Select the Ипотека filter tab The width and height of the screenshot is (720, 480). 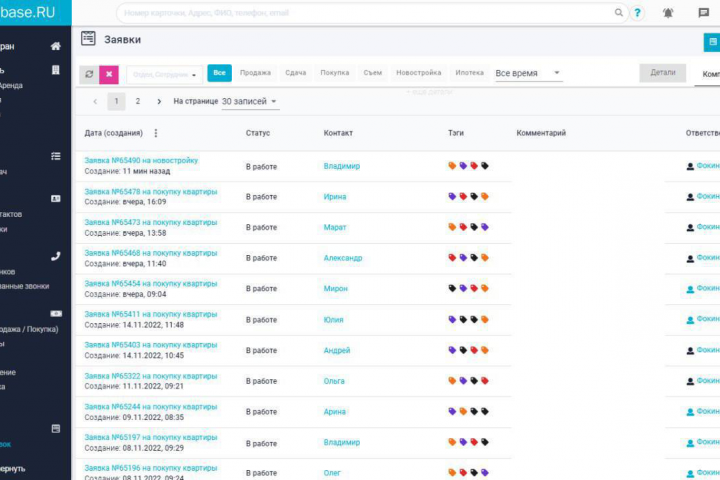tap(469, 73)
